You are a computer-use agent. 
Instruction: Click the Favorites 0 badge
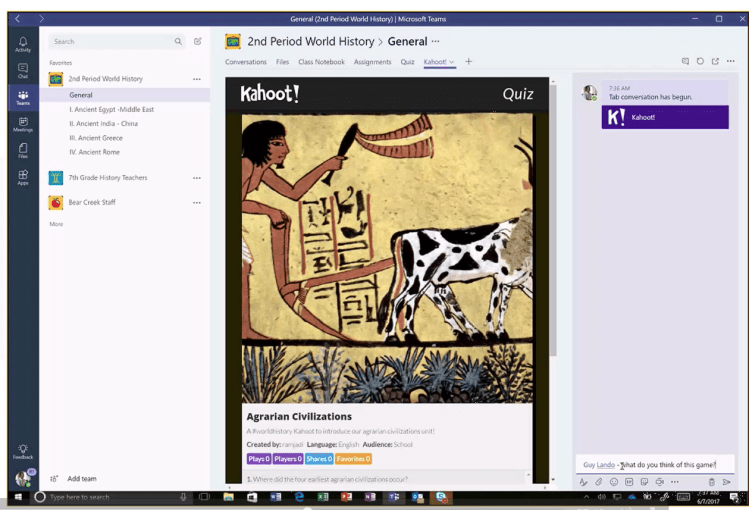click(x=353, y=459)
